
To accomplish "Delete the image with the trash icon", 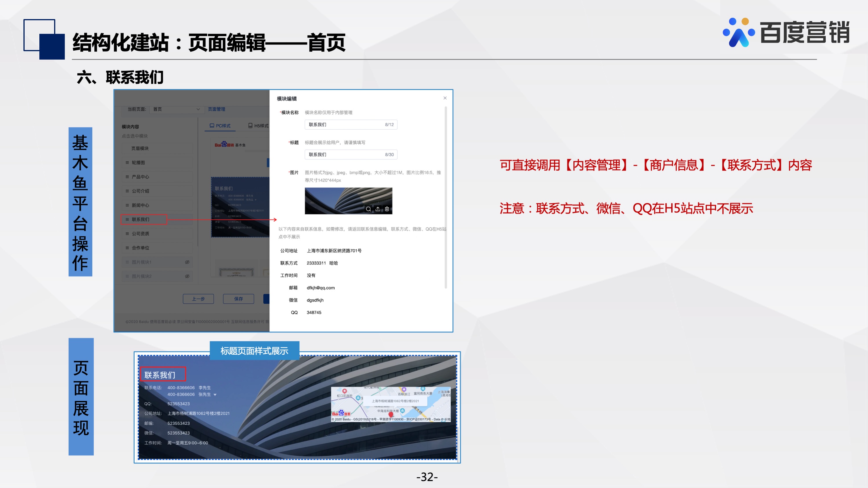I will 387,209.
